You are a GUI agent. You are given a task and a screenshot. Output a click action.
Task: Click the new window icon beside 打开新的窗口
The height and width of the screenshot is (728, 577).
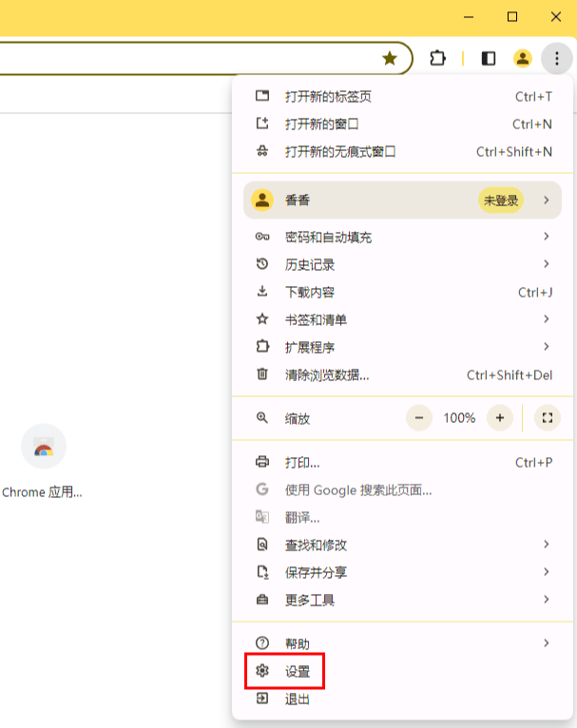pyautogui.click(x=262, y=124)
